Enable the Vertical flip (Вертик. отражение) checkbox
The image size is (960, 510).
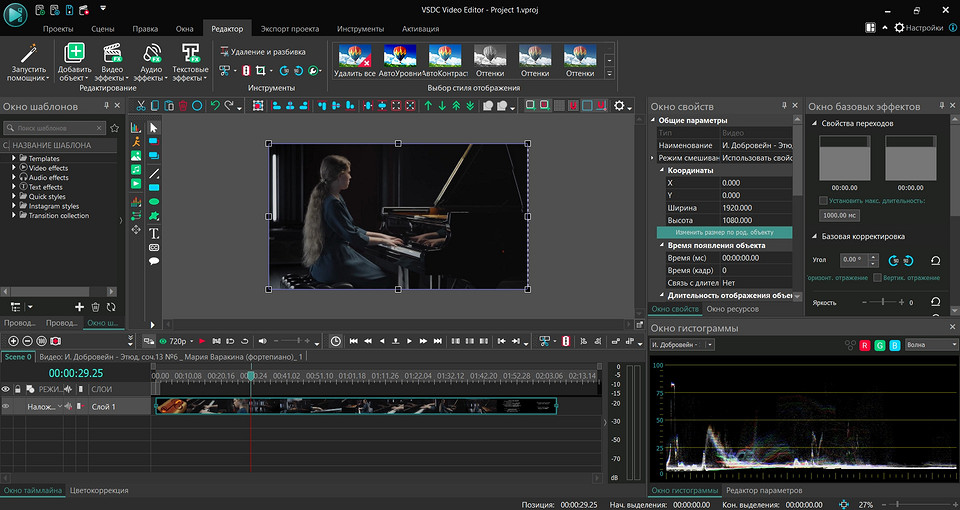click(877, 277)
